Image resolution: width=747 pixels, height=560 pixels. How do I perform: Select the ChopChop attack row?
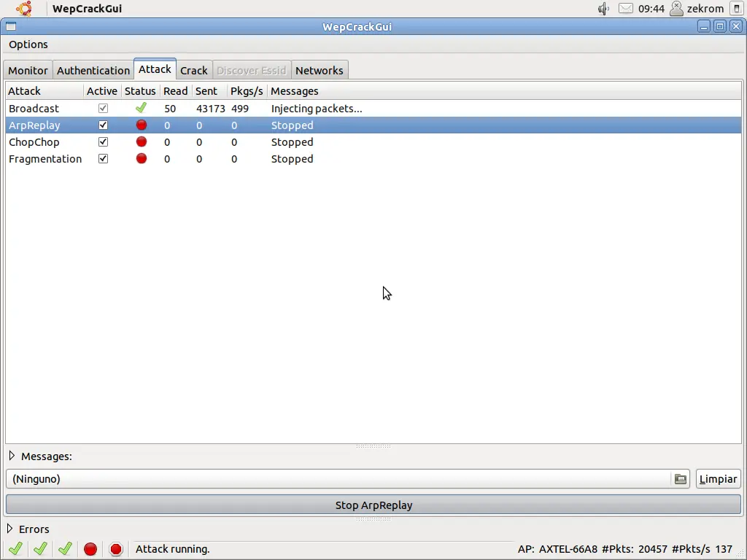[373, 142]
